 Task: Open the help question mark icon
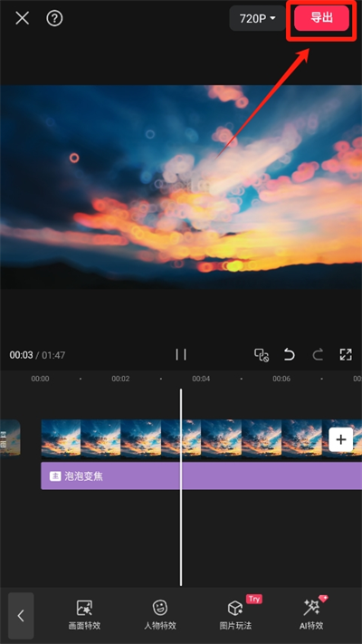click(54, 18)
